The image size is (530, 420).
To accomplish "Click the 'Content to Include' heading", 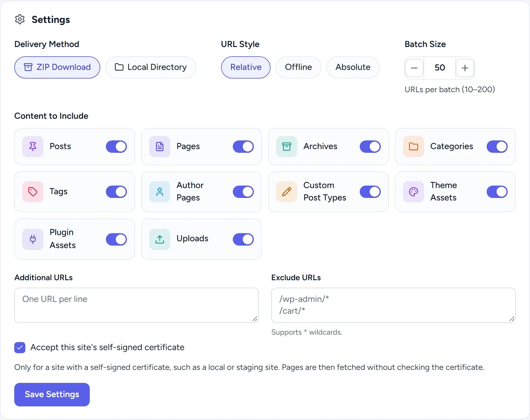I will tap(51, 116).
